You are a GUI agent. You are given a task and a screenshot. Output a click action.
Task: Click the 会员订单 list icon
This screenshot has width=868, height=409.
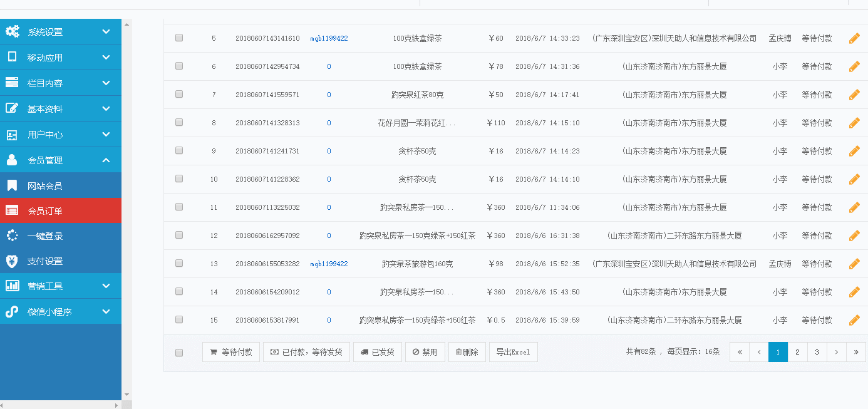point(12,211)
